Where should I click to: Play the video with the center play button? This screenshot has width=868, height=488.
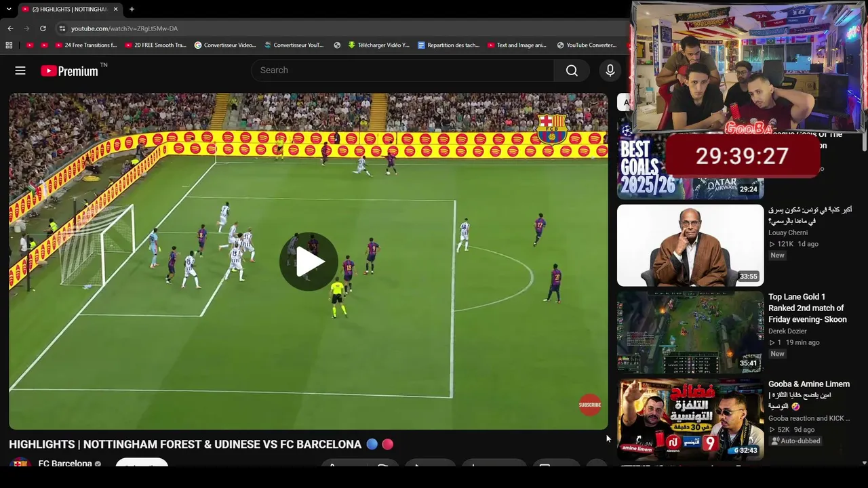click(309, 262)
